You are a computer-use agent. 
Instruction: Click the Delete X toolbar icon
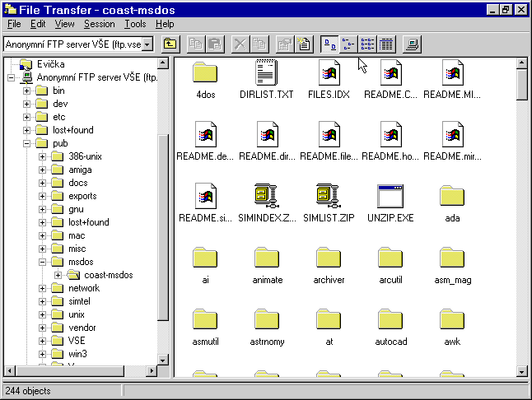[240, 44]
